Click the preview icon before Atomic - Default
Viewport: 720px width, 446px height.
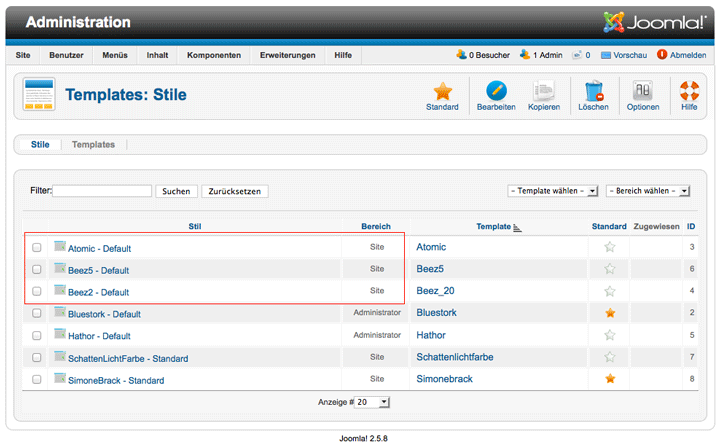60,246
